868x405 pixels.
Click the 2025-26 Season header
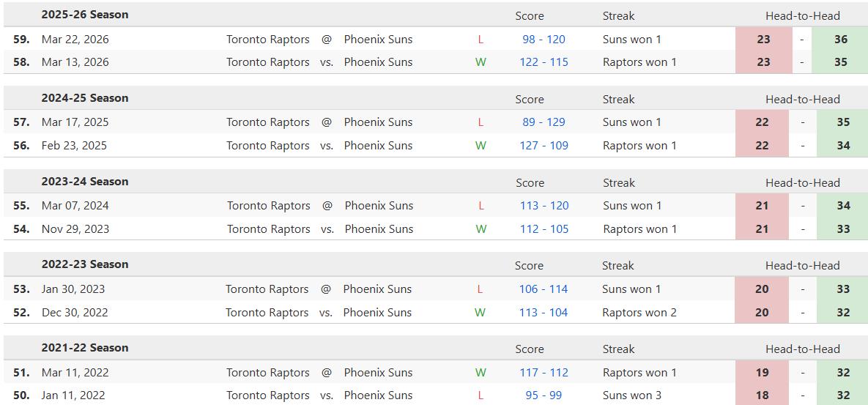point(85,15)
